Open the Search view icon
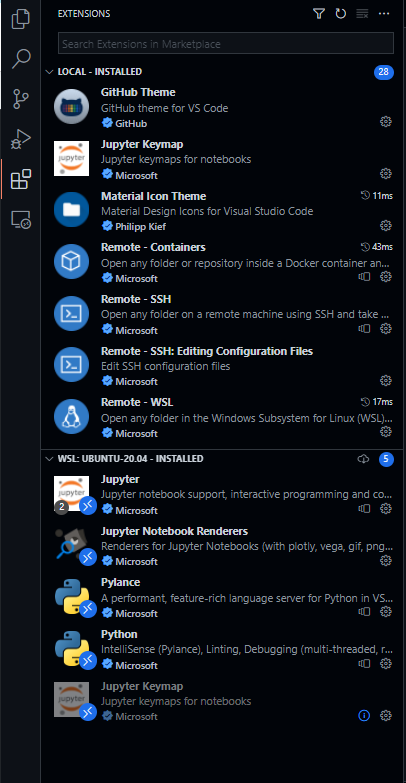Image resolution: width=406 pixels, height=783 pixels. pos(20,59)
